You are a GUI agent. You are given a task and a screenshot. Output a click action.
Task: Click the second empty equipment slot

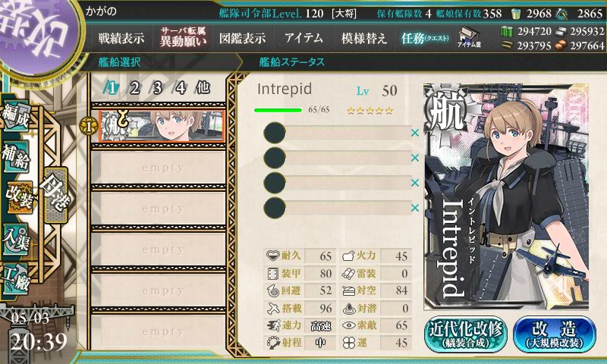click(337, 158)
